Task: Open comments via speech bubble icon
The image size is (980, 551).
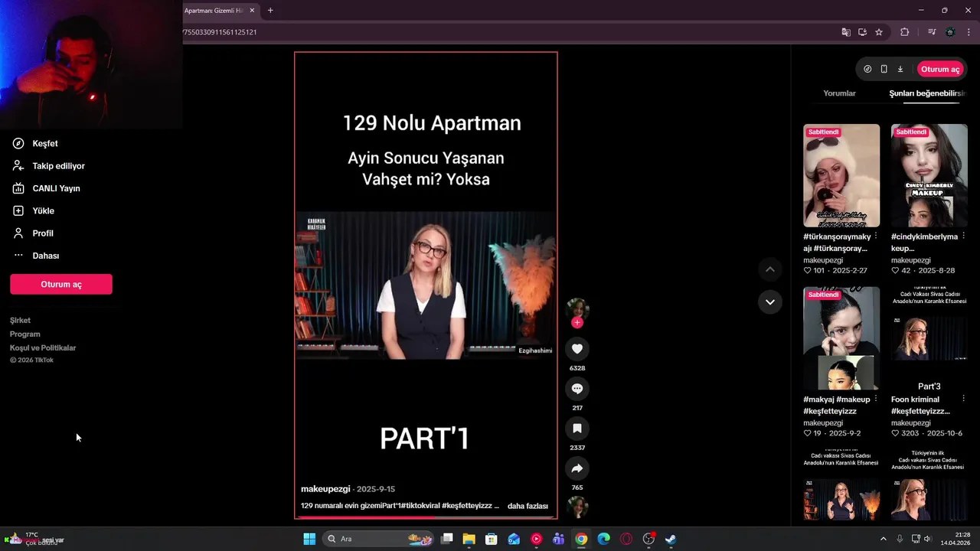Action: [577, 389]
